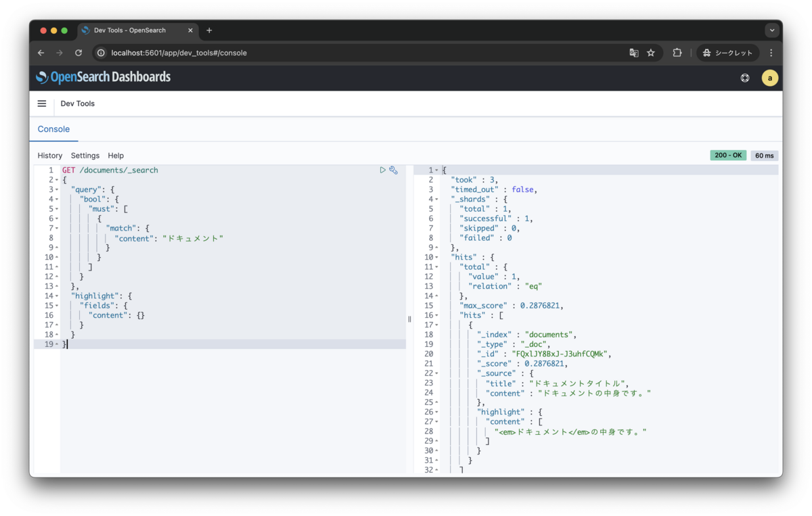Open a new browser tab with plus
The height and width of the screenshot is (516, 812).
point(209,30)
